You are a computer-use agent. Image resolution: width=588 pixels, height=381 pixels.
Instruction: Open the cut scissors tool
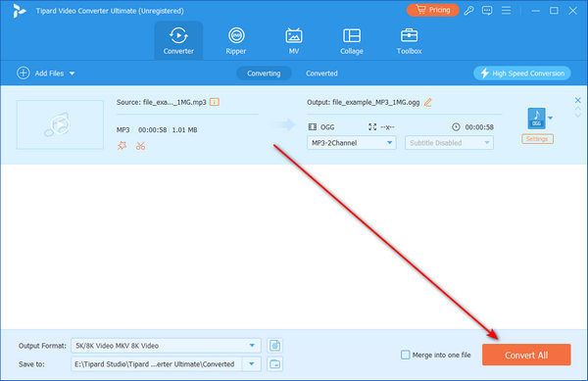tap(140, 146)
